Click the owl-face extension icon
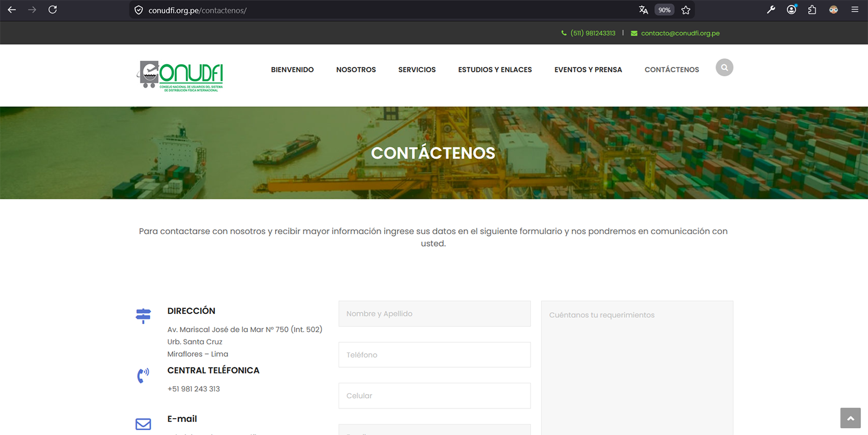Screen dimensions: 868x435 [x=833, y=10]
